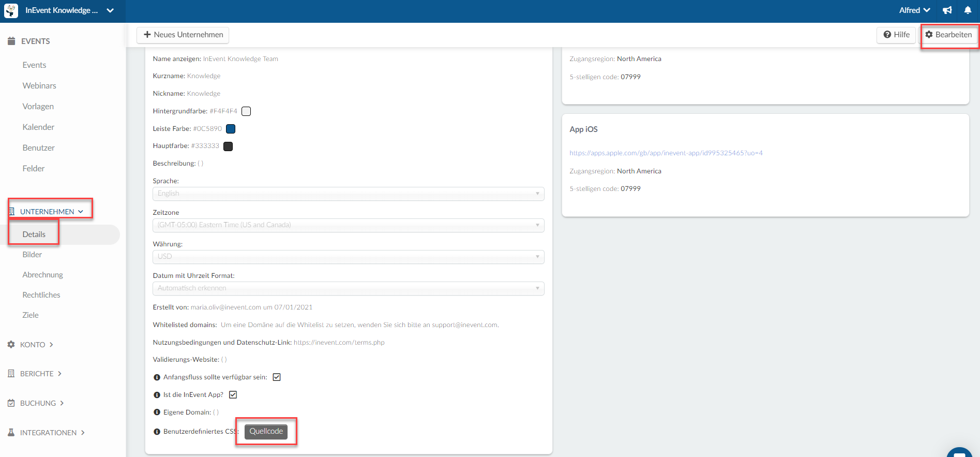The width and height of the screenshot is (980, 457).
Task: Open Benutzer in sidebar
Action: pos(38,148)
